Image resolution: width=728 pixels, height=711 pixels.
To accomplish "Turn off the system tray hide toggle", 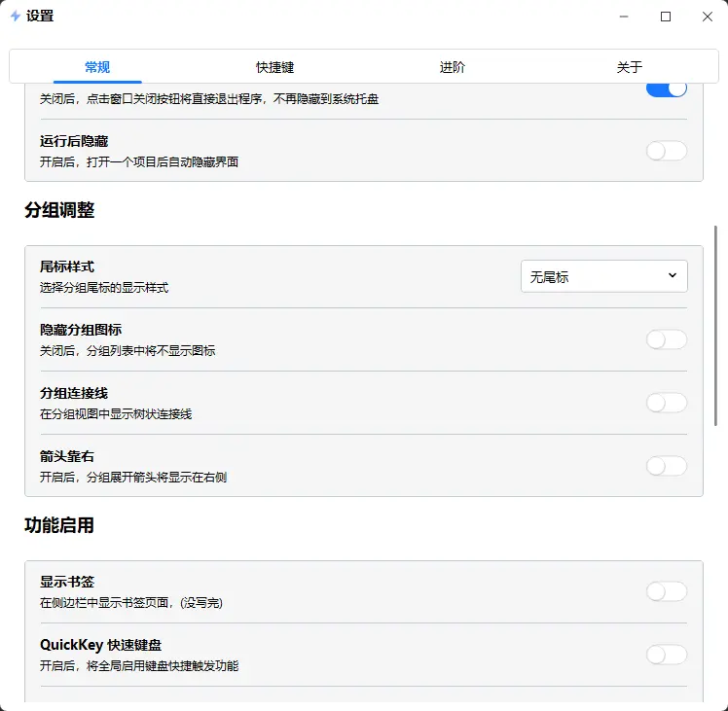I will tap(667, 89).
